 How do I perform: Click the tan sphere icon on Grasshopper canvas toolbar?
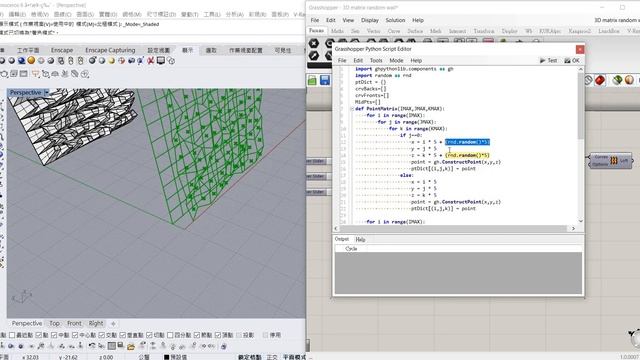tap(629, 80)
